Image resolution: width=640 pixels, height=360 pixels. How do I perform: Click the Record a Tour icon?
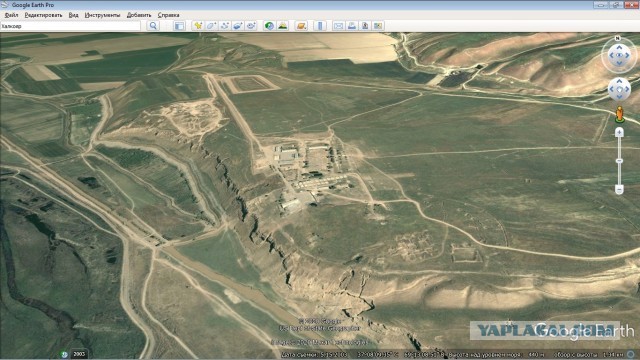251,26
